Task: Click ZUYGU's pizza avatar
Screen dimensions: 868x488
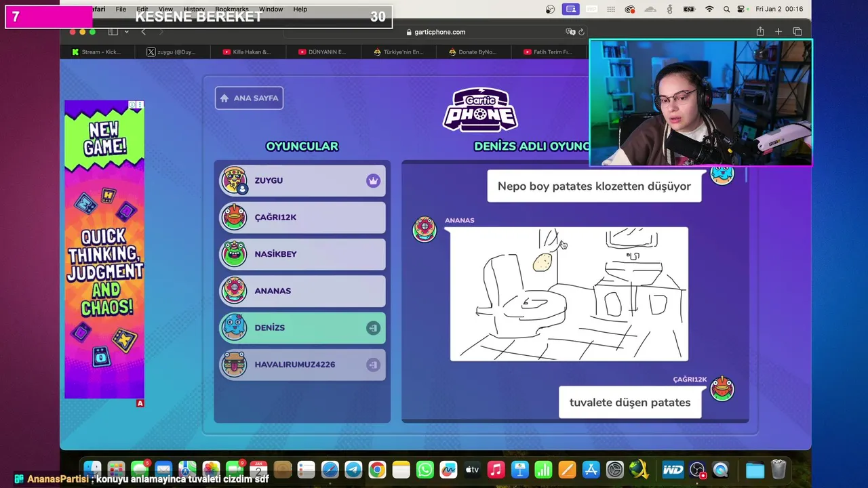Action: point(234,180)
